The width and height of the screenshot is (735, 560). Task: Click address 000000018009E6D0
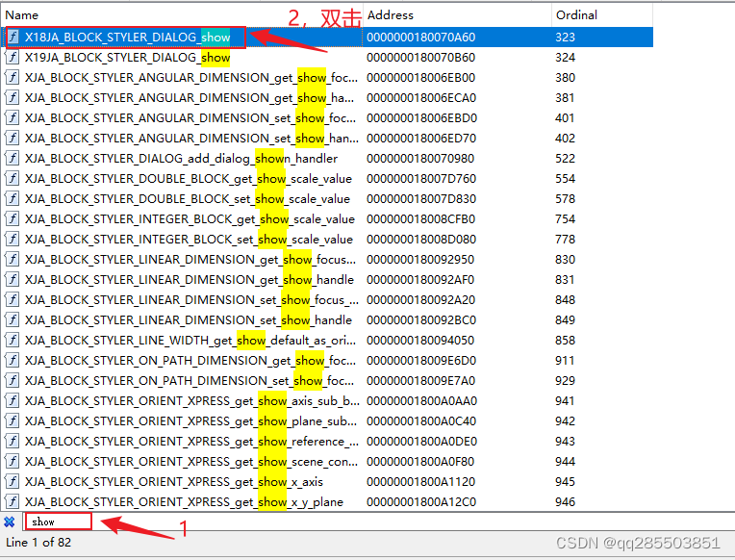pos(421,360)
